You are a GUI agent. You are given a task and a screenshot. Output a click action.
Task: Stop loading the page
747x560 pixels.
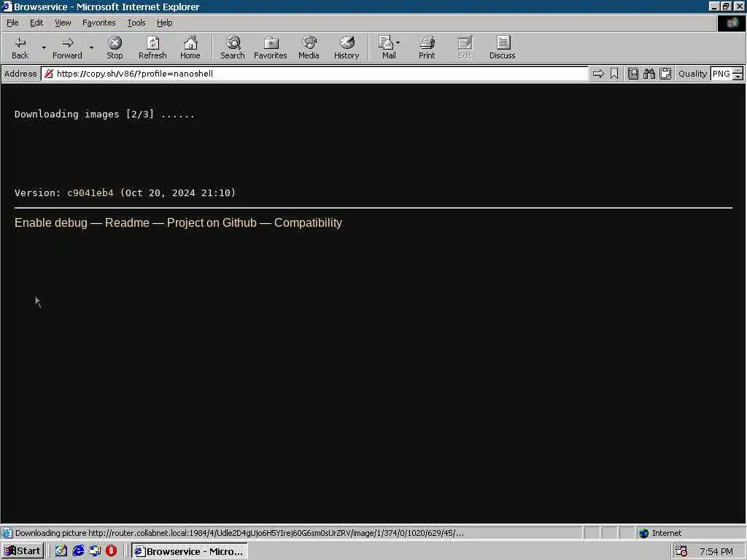pyautogui.click(x=115, y=47)
